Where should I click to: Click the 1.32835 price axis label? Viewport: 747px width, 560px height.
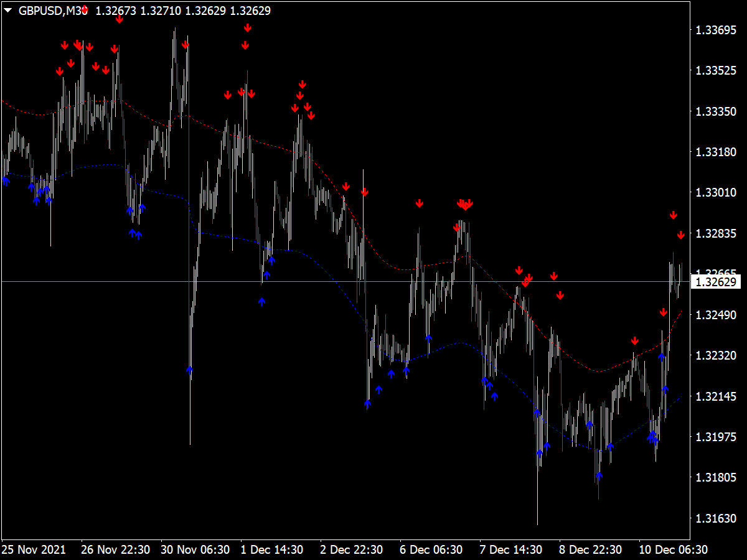click(716, 233)
